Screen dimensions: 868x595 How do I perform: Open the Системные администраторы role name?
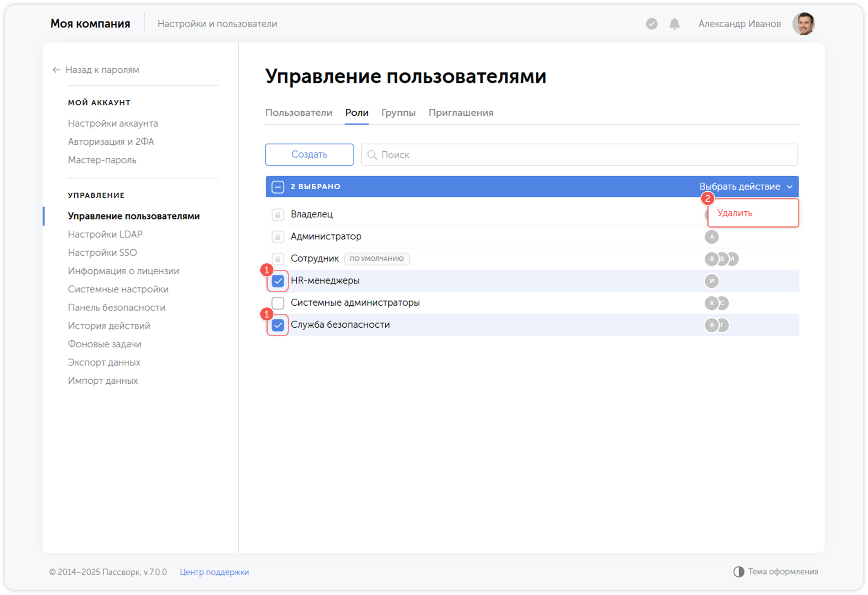pyautogui.click(x=355, y=303)
